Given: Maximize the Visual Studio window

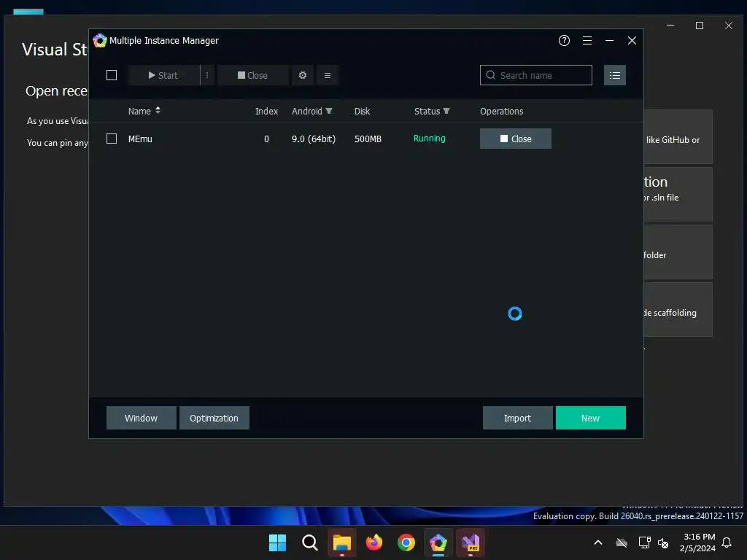Looking at the screenshot, I should coord(700,26).
